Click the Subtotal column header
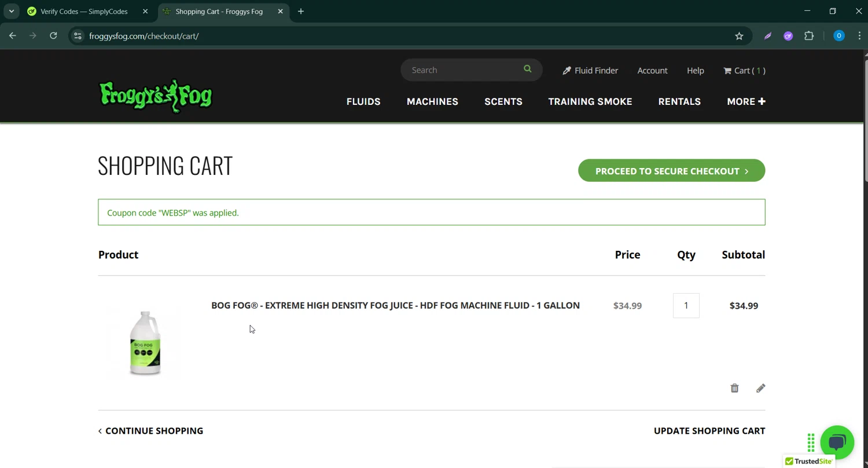The height and width of the screenshot is (468, 868). pyautogui.click(x=743, y=255)
